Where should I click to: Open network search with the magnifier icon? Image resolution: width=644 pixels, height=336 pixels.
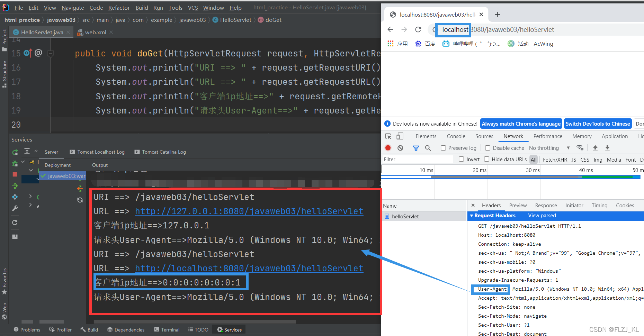click(428, 148)
